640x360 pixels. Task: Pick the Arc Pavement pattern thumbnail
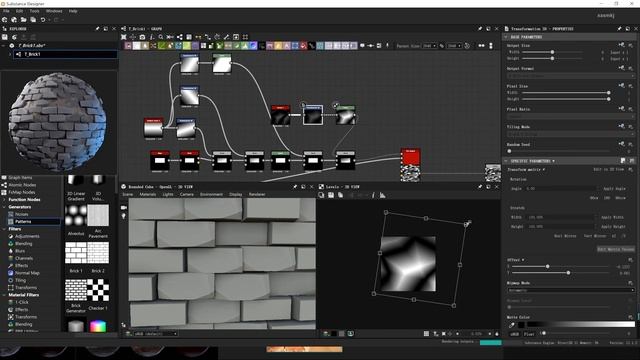pos(98,215)
